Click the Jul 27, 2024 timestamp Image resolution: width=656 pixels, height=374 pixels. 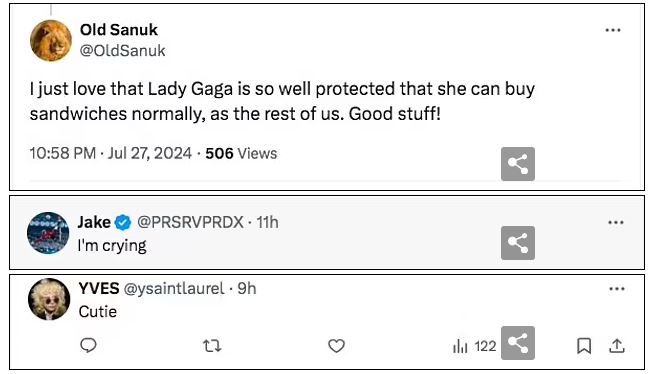pyautogui.click(x=150, y=154)
